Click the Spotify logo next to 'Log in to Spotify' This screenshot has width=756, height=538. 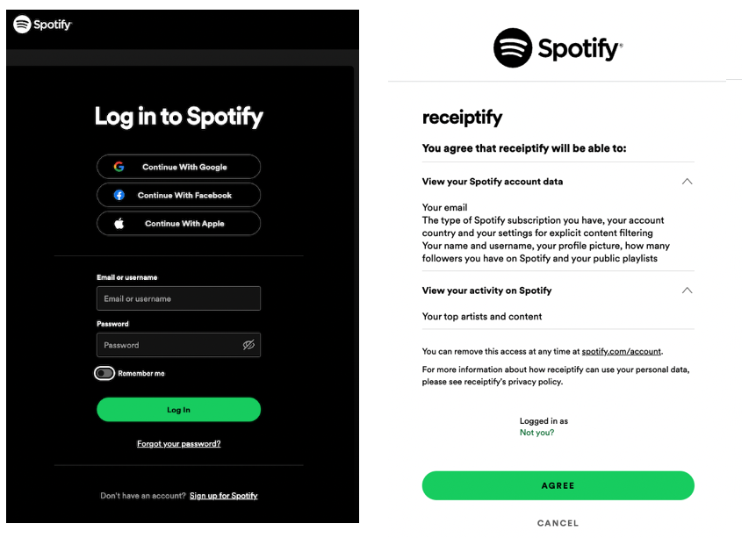pos(41,25)
